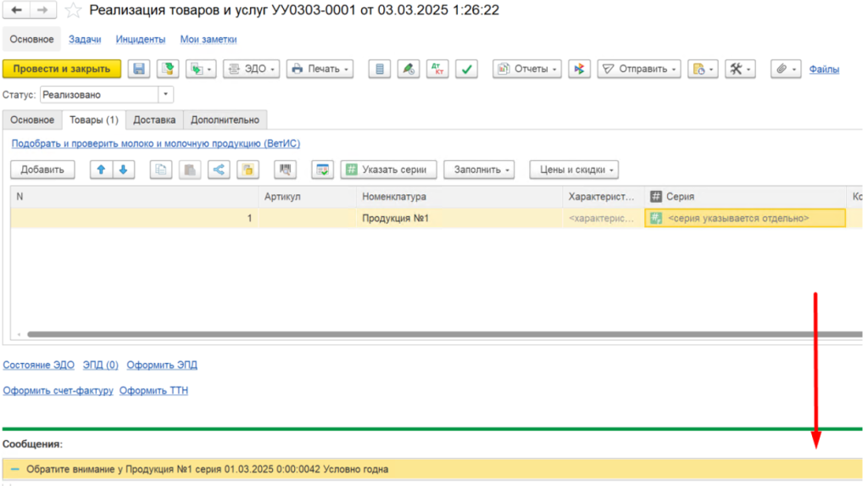Viewport: 868px width, 486px height.
Task: Open the create-based-on dropdown button
Action: click(x=201, y=69)
